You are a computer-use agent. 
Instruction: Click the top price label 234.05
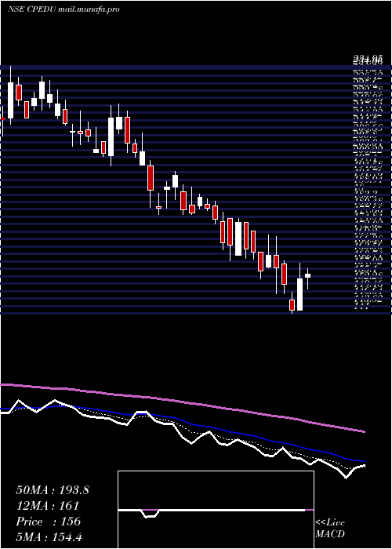(367, 59)
